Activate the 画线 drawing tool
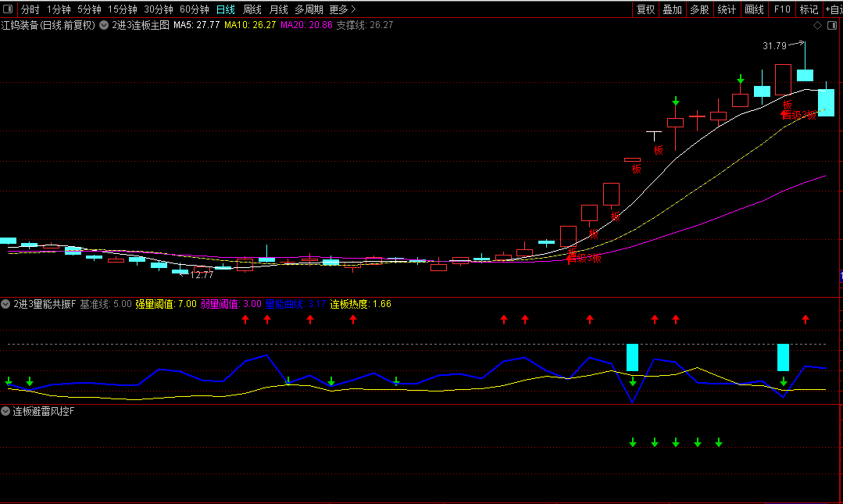This screenshot has height=504, width=843. click(754, 9)
